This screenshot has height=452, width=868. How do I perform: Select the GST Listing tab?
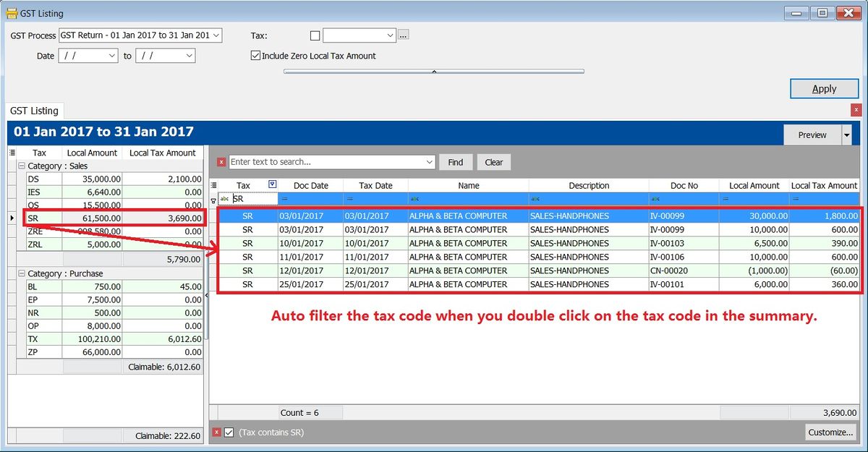point(34,111)
